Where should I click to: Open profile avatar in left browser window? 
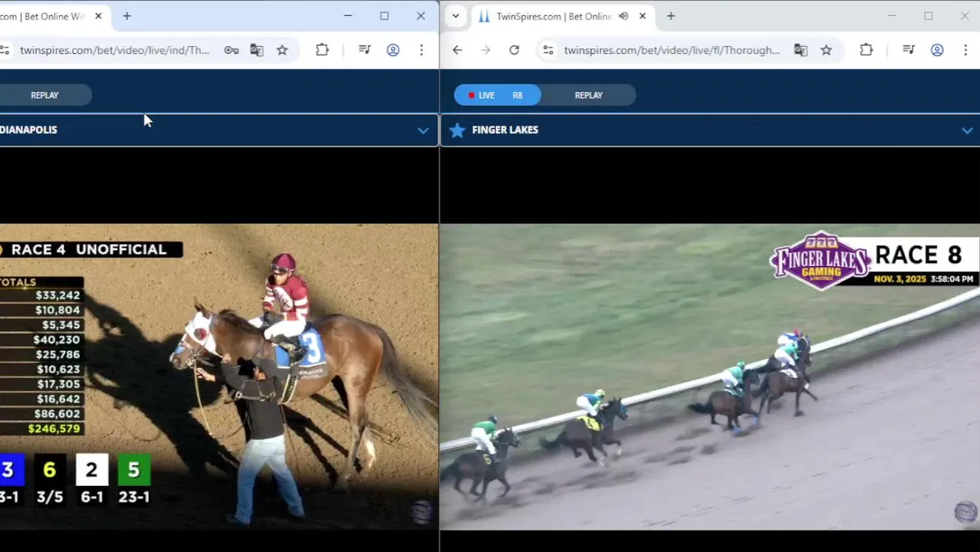(x=393, y=50)
